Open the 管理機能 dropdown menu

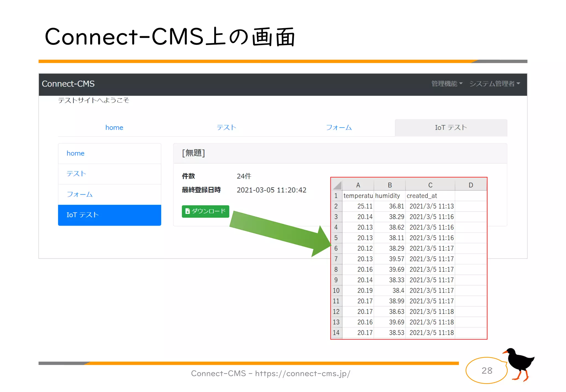[447, 83]
